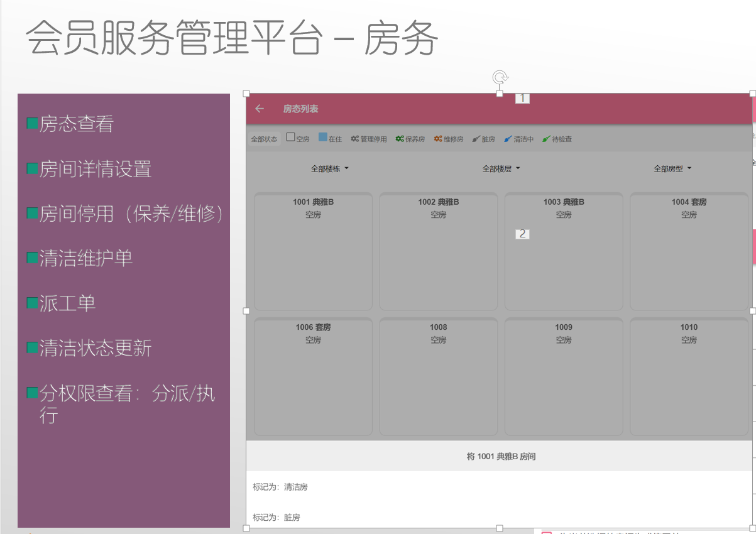Click animation marker 2 on the picture
The width and height of the screenshot is (756, 534).
522,234
